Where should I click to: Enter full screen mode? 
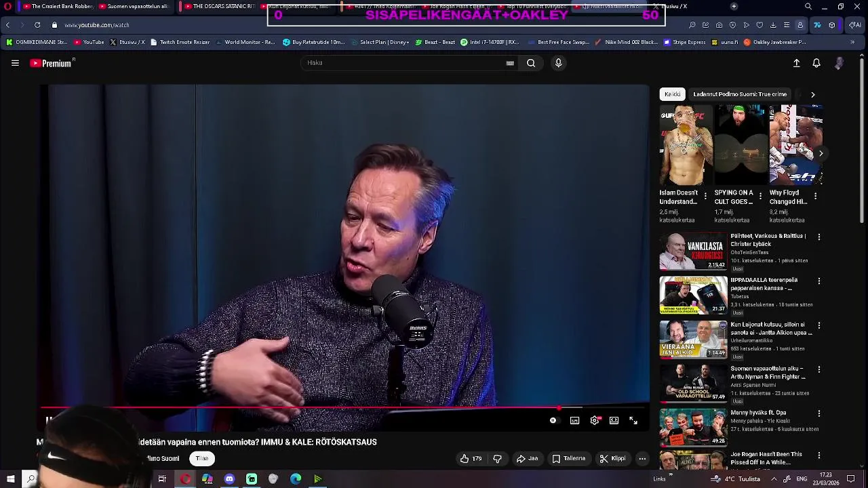coord(633,421)
